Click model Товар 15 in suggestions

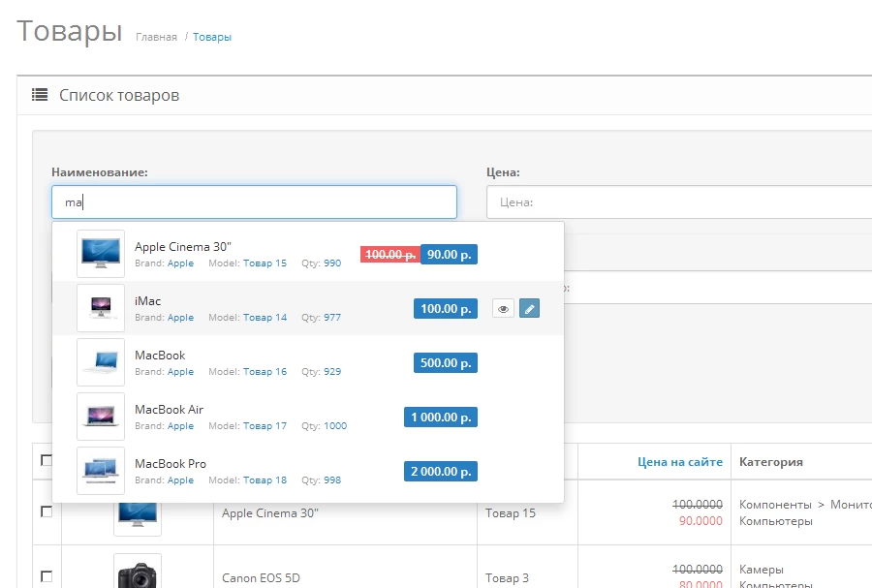click(265, 263)
